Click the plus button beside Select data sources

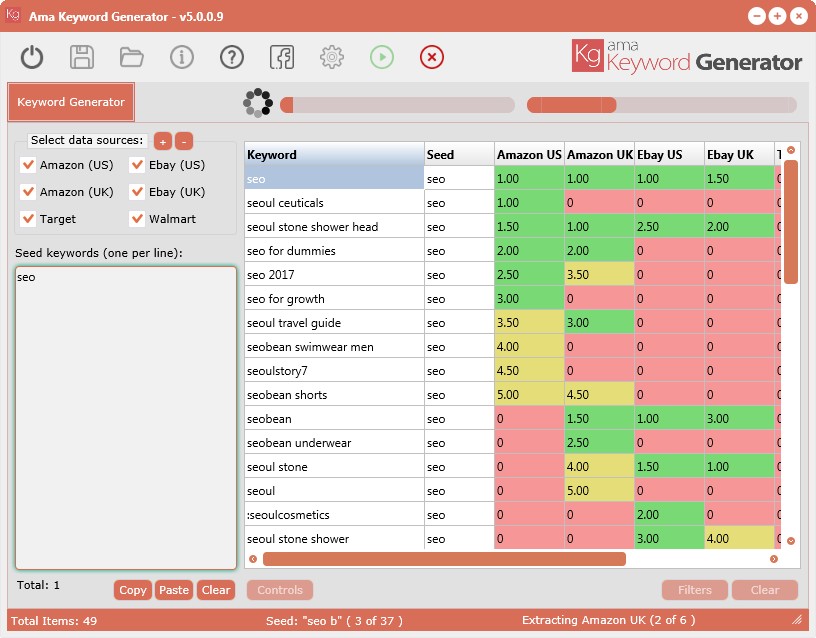[163, 141]
